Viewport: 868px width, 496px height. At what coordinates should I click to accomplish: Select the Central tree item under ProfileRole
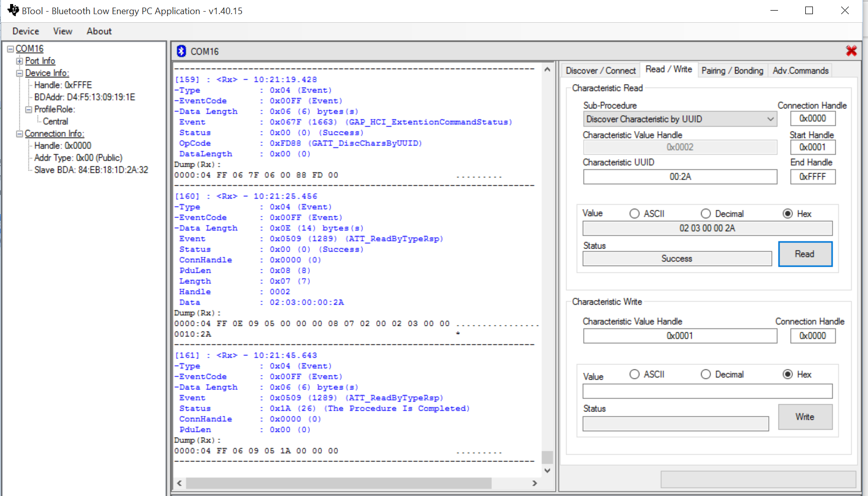[x=56, y=122]
